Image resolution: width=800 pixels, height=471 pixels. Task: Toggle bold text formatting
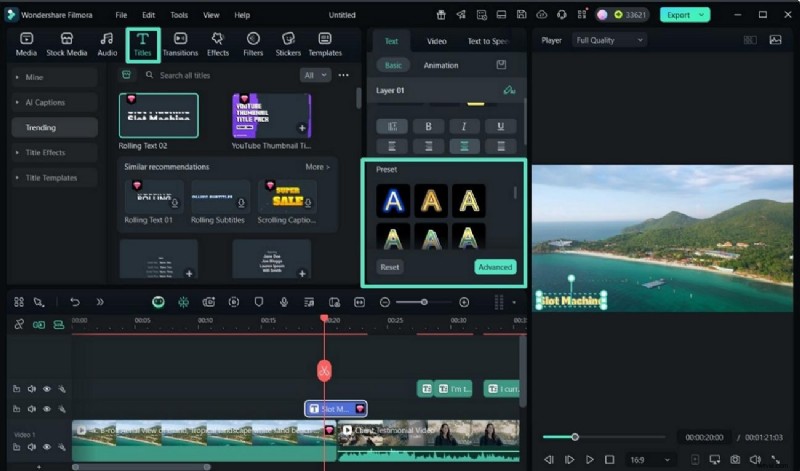coord(428,126)
